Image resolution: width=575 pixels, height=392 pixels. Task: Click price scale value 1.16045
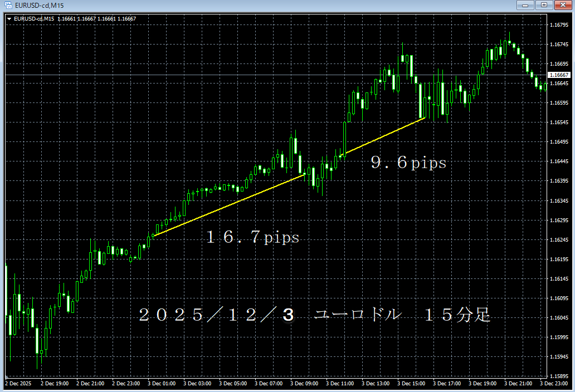559,317
